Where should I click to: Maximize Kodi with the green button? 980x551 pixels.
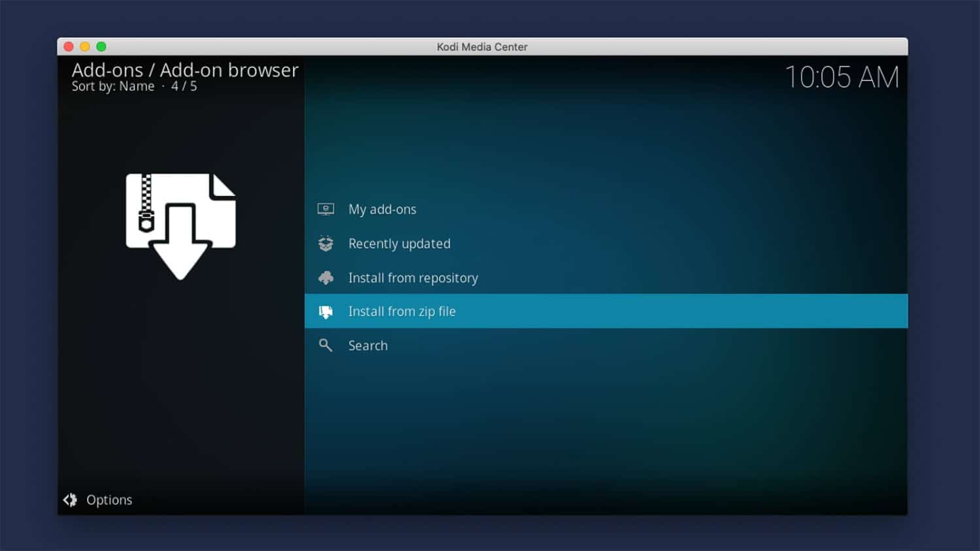point(101,46)
